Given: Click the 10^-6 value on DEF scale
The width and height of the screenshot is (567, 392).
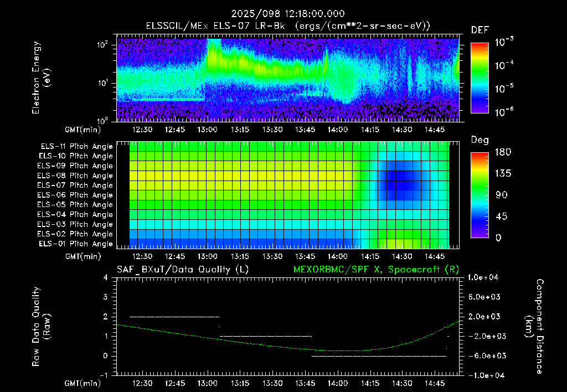Looking at the screenshot, I should pos(504,112).
